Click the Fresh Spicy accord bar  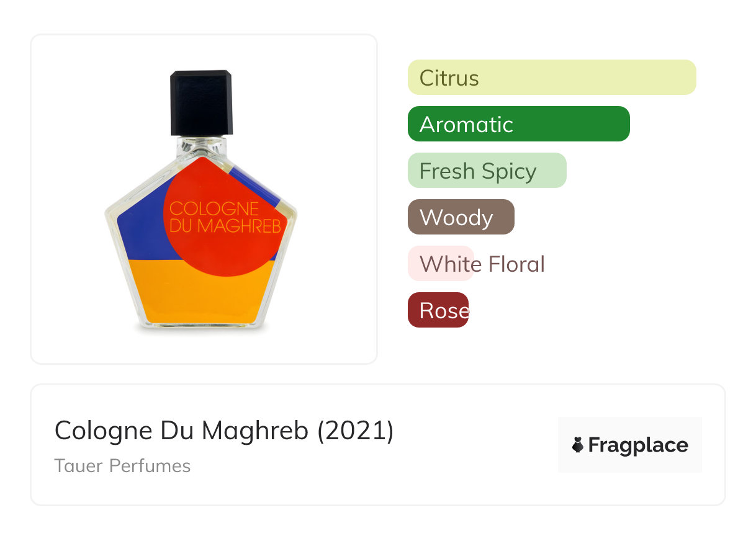[x=487, y=171]
